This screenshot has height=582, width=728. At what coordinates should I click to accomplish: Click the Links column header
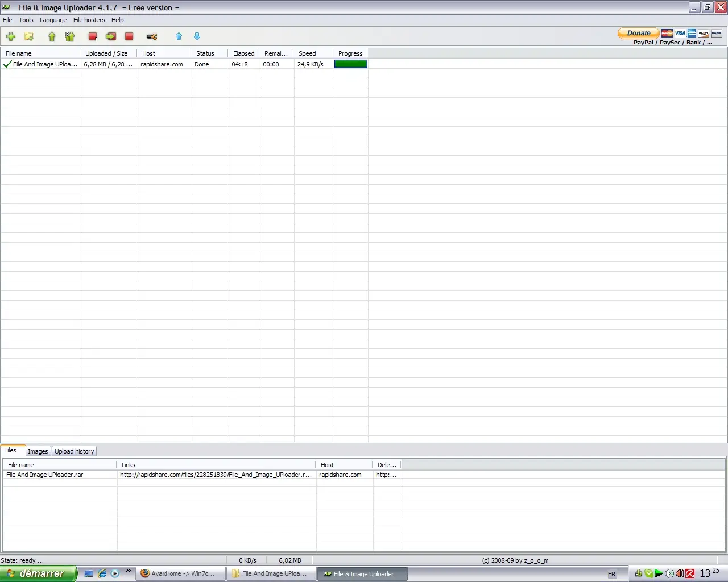(x=216, y=465)
